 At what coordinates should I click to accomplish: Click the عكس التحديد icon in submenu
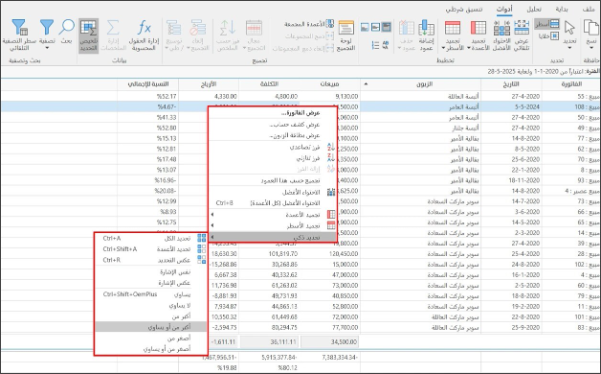click(x=202, y=260)
